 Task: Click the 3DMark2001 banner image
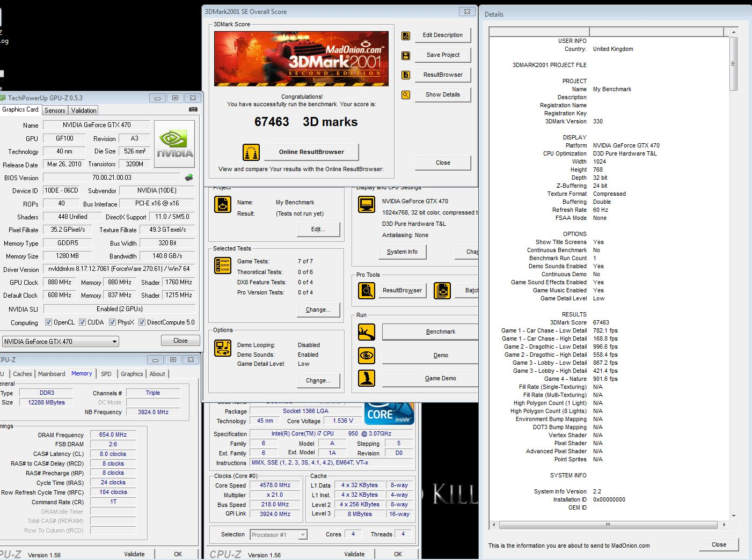point(301,58)
